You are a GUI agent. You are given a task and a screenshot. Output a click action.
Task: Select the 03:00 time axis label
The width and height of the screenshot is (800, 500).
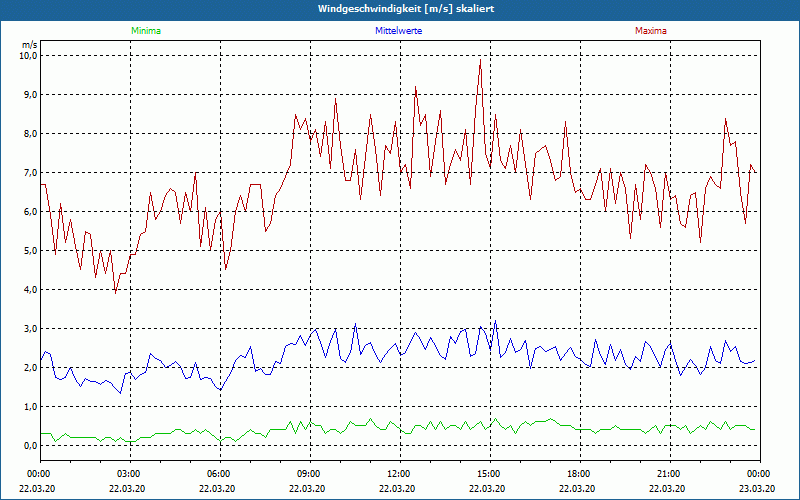point(129,473)
